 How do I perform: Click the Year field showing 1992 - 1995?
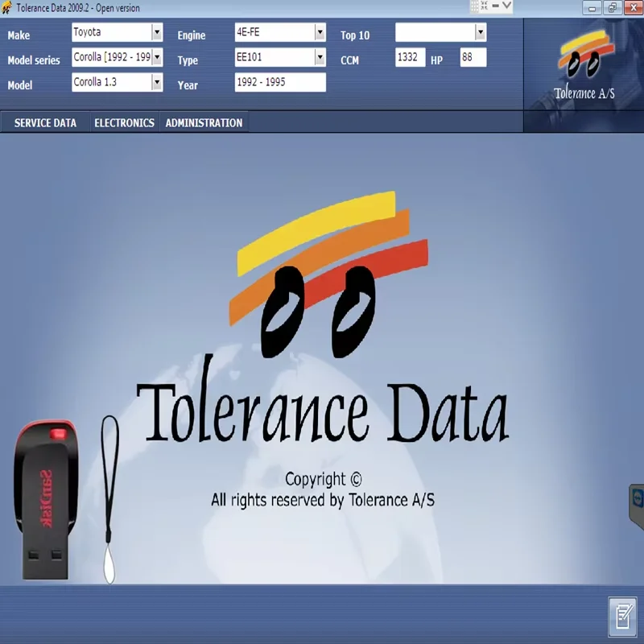[x=280, y=82]
